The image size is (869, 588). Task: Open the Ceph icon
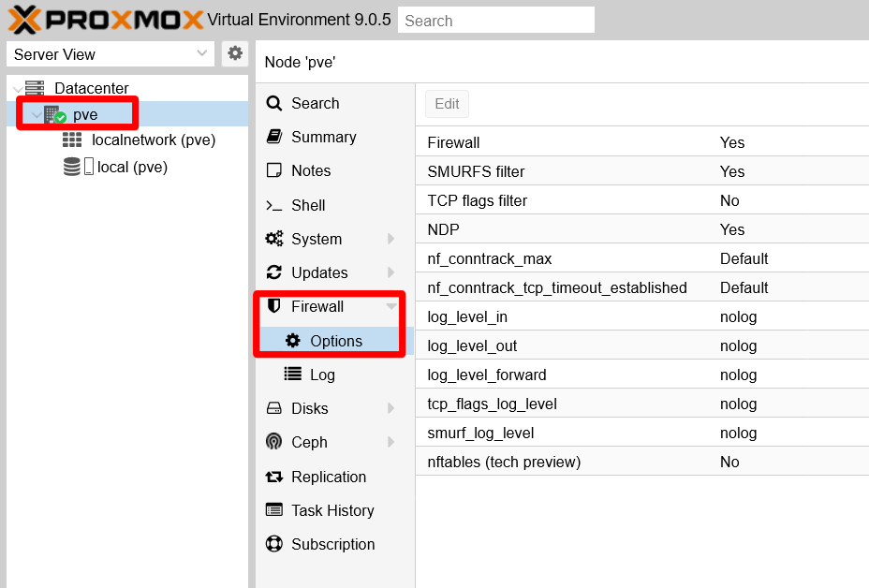coord(272,442)
